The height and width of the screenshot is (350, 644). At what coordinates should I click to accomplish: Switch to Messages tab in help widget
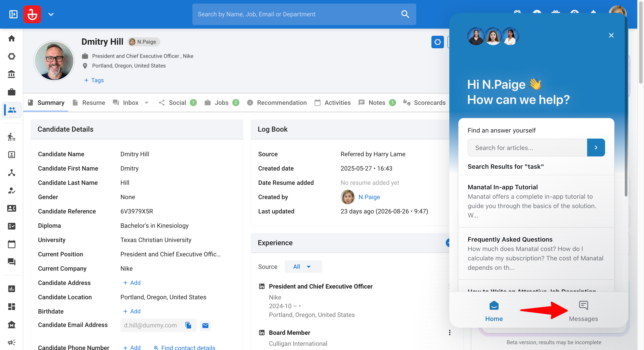(x=583, y=311)
